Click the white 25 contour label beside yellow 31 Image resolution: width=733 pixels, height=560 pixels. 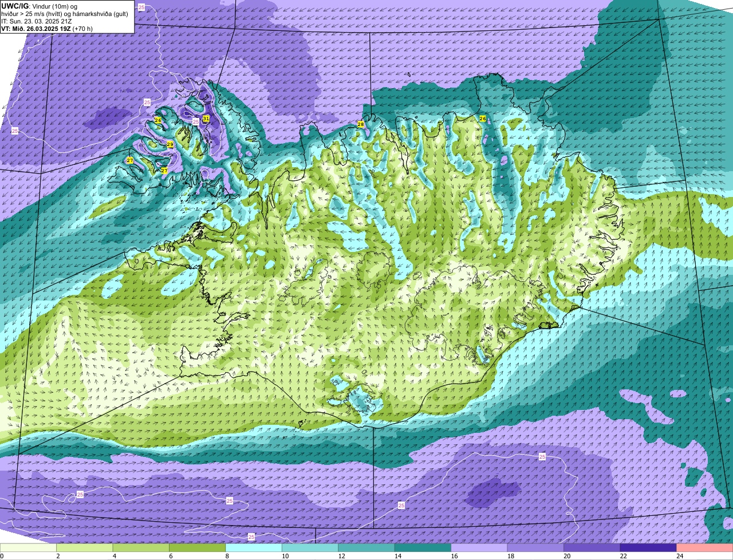pos(196,121)
